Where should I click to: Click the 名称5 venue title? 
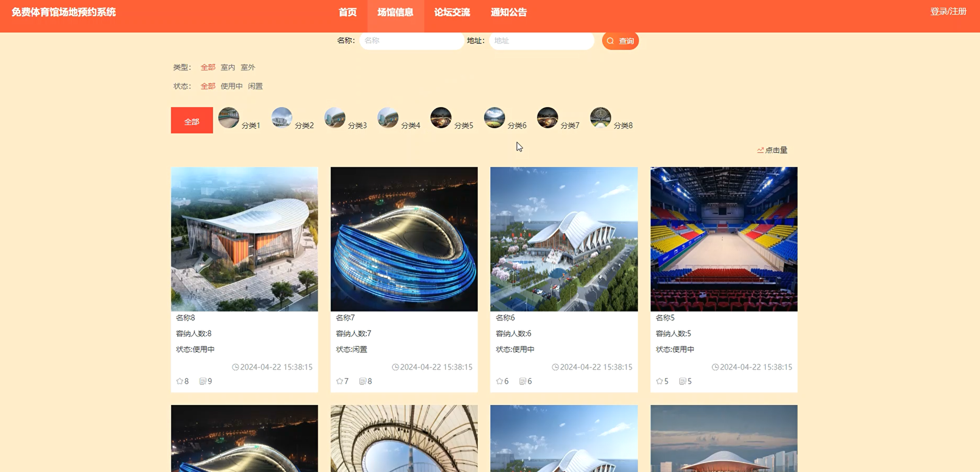coord(665,318)
